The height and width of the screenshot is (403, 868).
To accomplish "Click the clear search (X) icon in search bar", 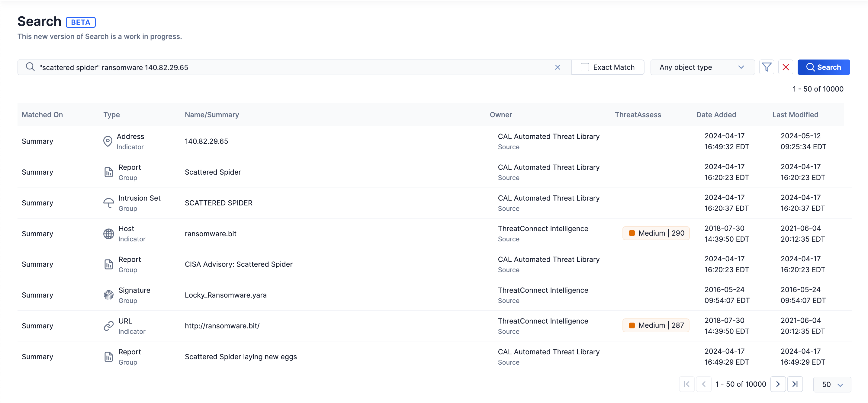I will coord(558,67).
